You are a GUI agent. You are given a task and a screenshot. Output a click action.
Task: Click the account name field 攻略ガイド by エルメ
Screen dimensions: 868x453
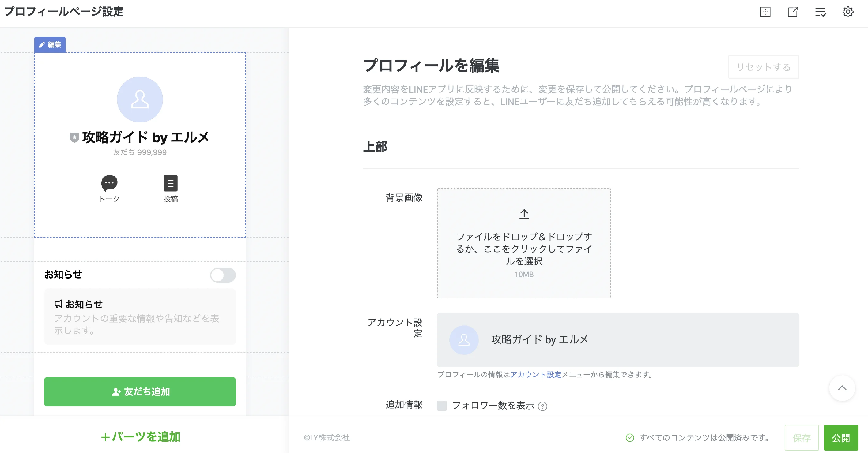click(618, 340)
